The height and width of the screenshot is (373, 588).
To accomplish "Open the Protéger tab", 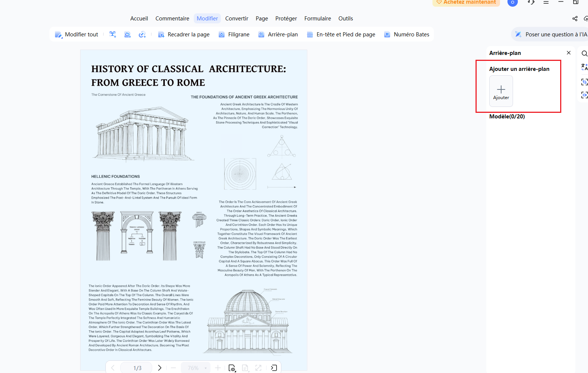I will pyautogui.click(x=286, y=19).
